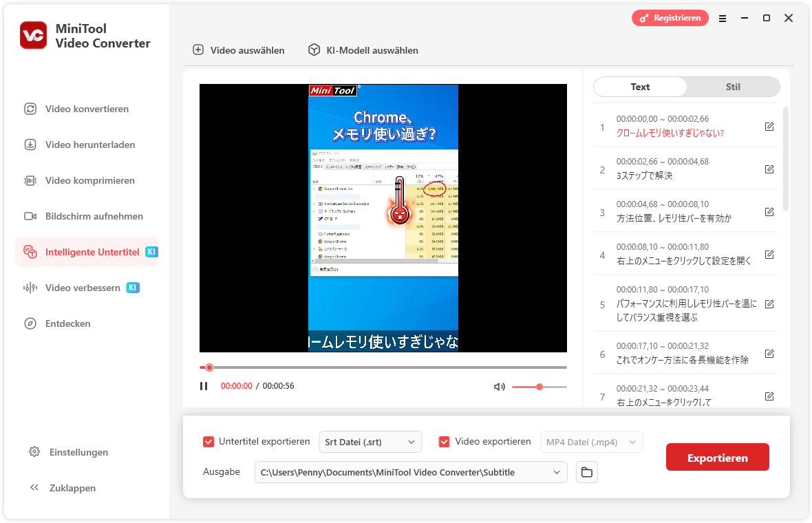The width and height of the screenshot is (812, 523).
Task: Open the hamburger menu in title bar
Action: (723, 19)
